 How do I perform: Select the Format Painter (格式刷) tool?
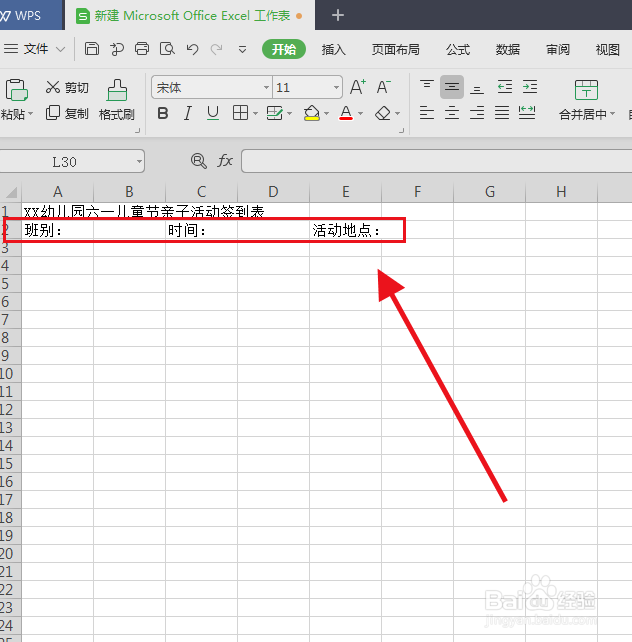pyautogui.click(x=117, y=100)
